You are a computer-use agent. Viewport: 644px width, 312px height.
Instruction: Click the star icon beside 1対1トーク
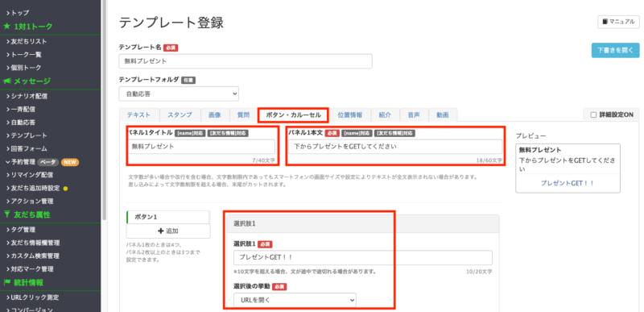6,27
